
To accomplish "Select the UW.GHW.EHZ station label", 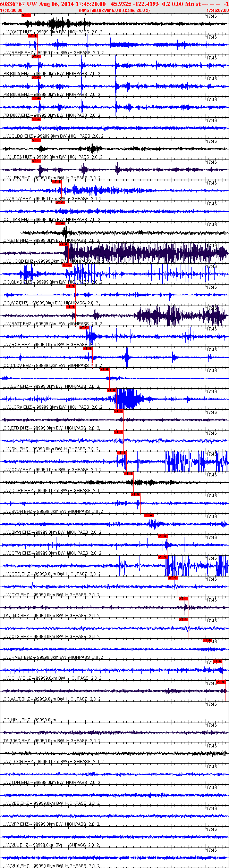I will pos(17,678).
